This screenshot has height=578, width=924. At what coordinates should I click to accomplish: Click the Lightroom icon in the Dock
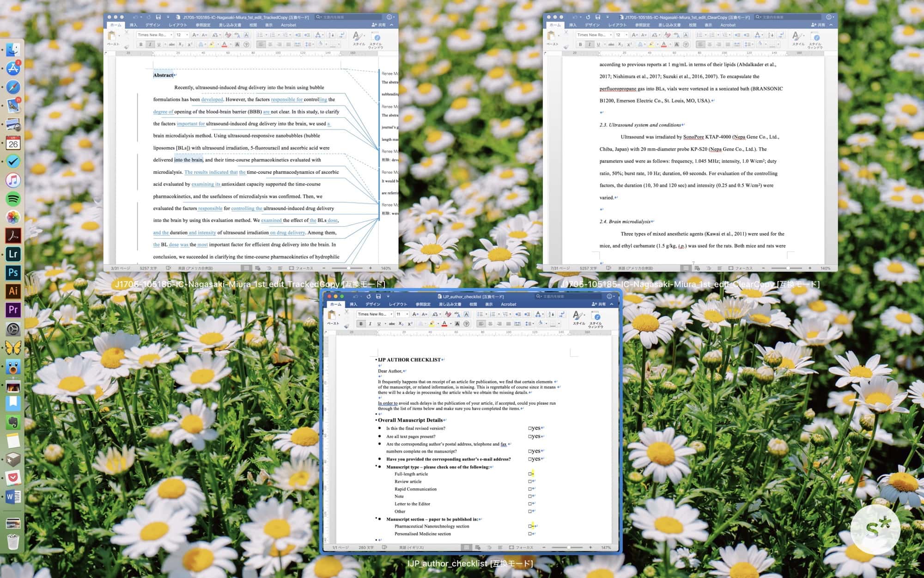(13, 254)
